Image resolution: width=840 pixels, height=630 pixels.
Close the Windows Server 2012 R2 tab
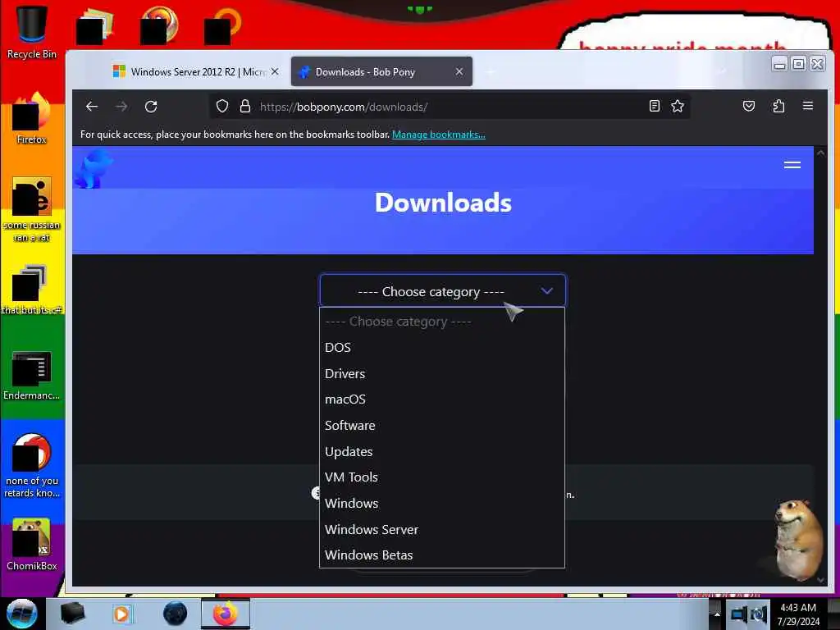pyautogui.click(x=275, y=71)
